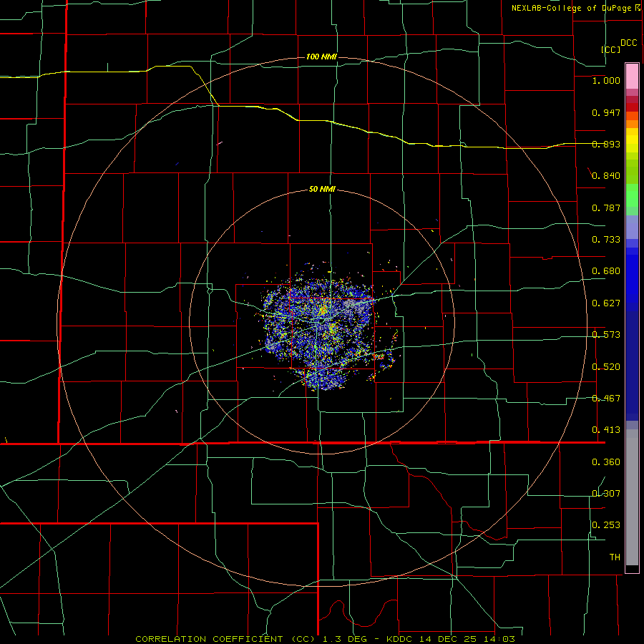Pick the lavender color bar segment
Screen dimensions: 644x644
click(632, 227)
